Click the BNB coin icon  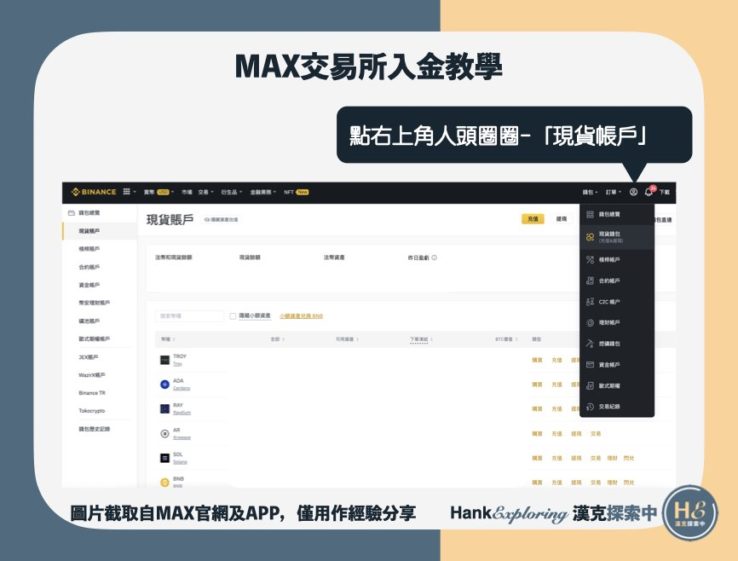[x=165, y=482]
